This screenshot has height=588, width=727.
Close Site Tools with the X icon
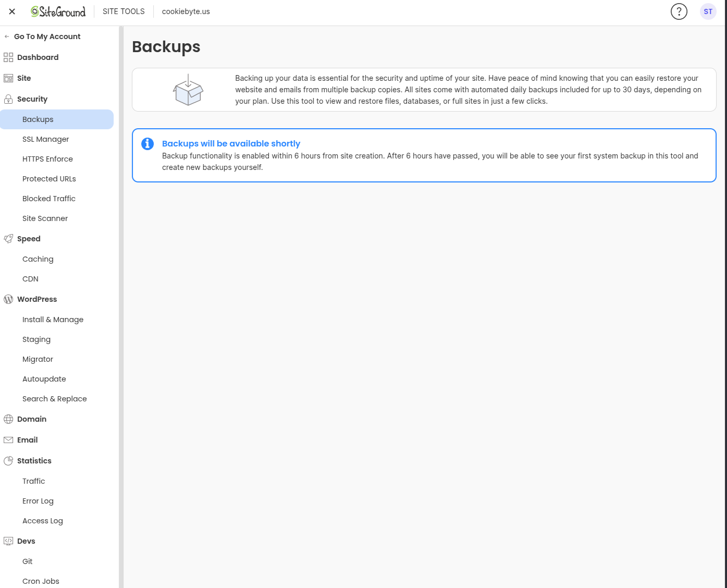[12, 11]
